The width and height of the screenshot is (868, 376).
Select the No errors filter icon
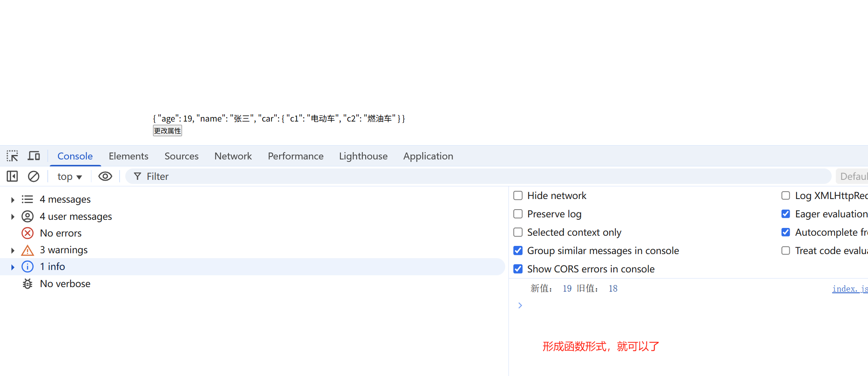[27, 233]
